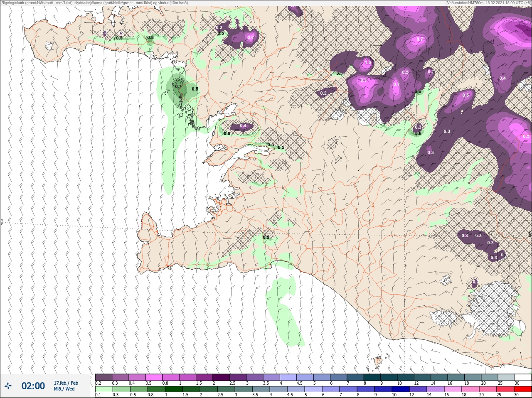Select top legend row lavender swatch at 4

[289, 377]
